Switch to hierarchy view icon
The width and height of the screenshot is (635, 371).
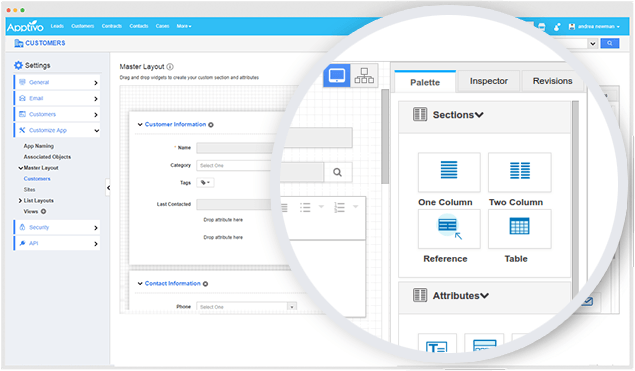pos(364,75)
